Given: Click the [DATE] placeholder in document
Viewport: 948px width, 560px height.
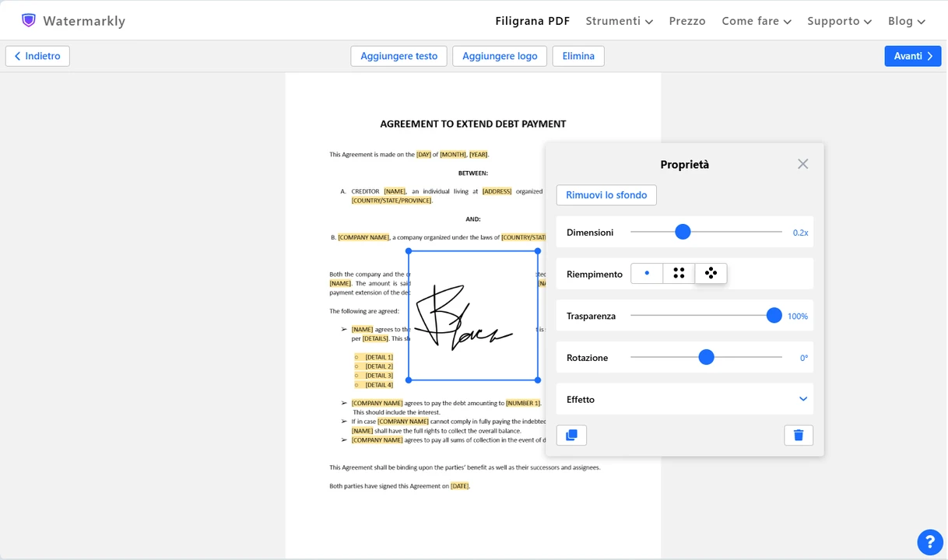Looking at the screenshot, I should point(459,486).
